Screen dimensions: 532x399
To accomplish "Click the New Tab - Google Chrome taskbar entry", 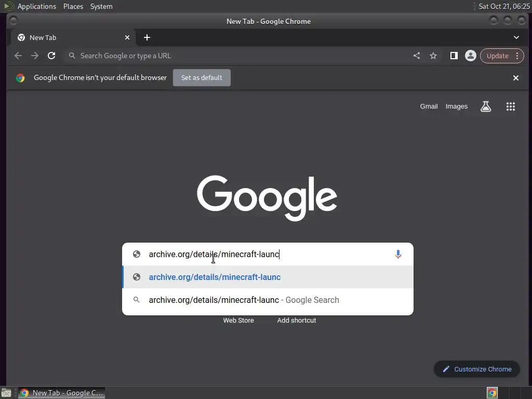I will point(61,393).
